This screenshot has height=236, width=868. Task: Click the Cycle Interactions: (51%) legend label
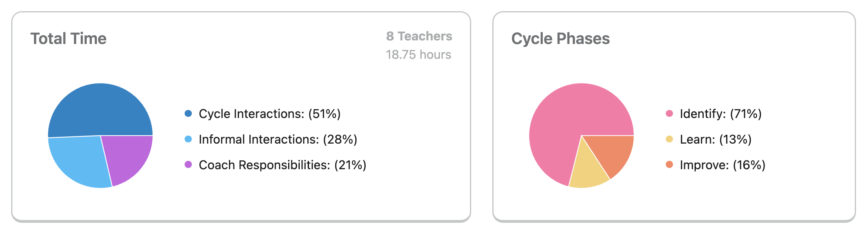(270, 114)
